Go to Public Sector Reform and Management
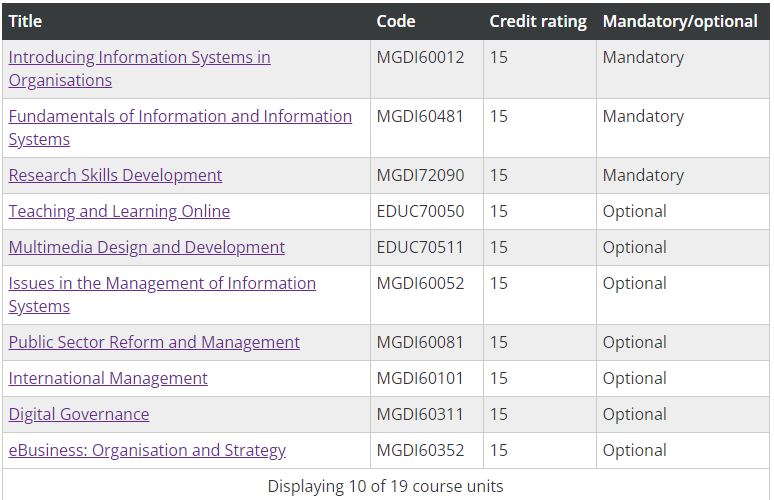 pos(154,342)
